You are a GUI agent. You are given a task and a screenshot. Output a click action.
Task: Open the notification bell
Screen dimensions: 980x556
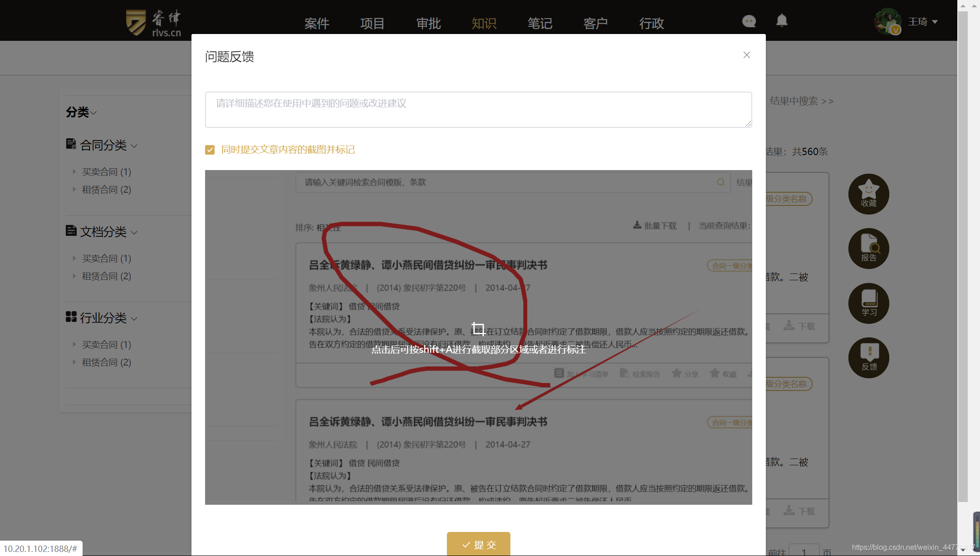tap(782, 21)
